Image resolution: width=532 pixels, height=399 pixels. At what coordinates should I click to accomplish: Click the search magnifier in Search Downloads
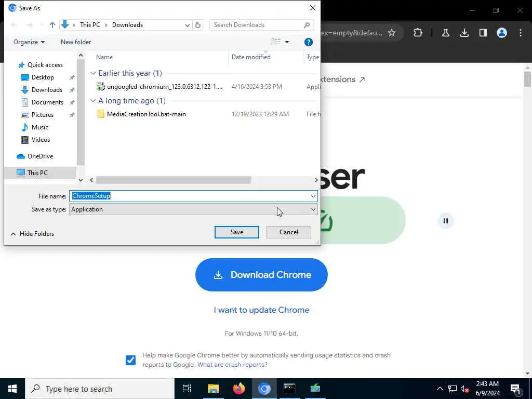click(x=307, y=25)
